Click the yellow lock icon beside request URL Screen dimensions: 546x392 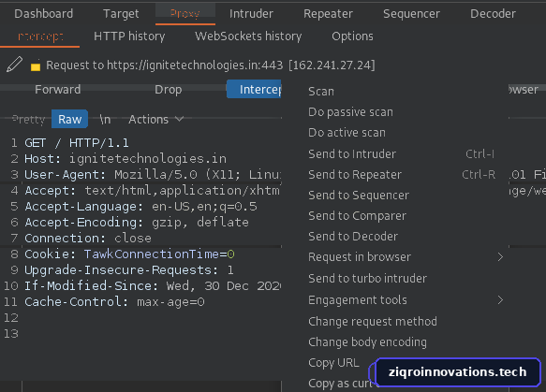(36, 65)
